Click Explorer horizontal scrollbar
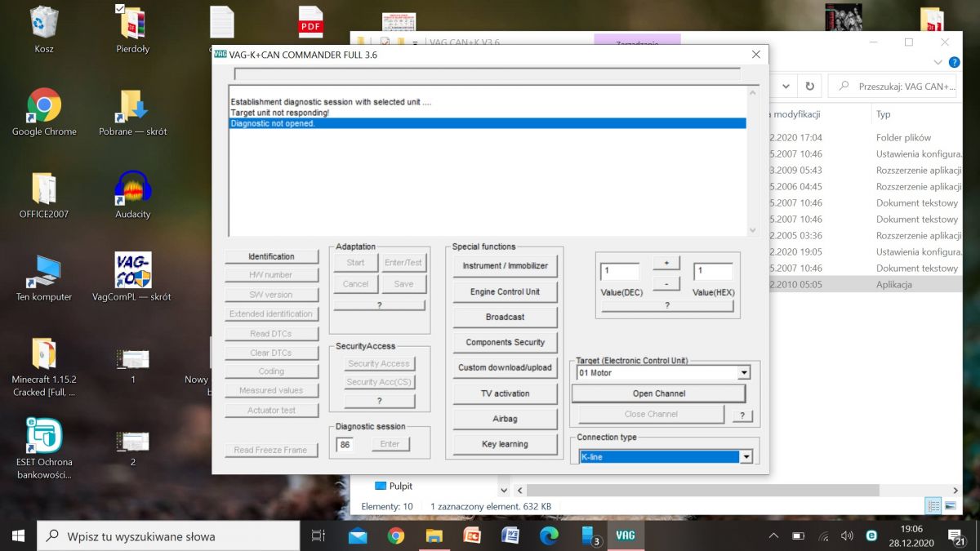The width and height of the screenshot is (980, 551). 702,490
